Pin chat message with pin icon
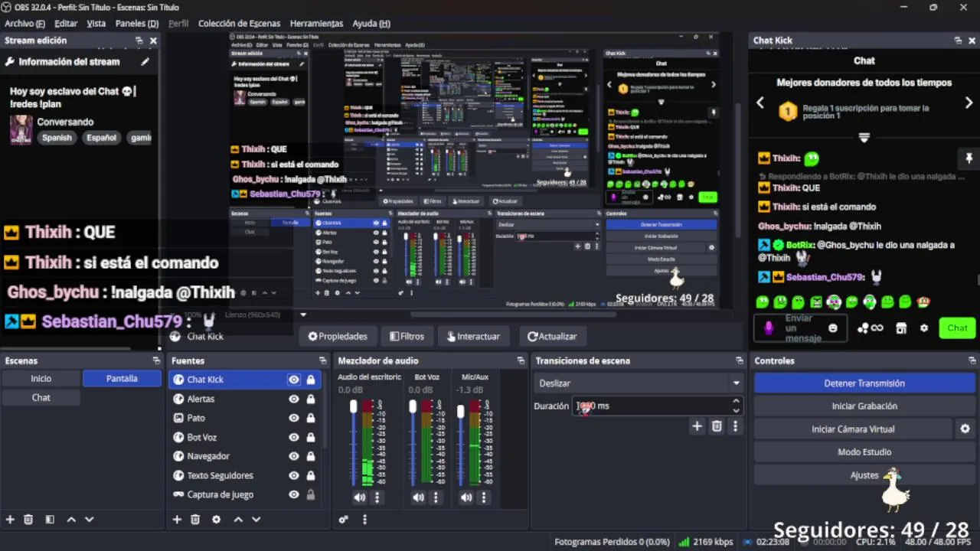 tap(969, 158)
